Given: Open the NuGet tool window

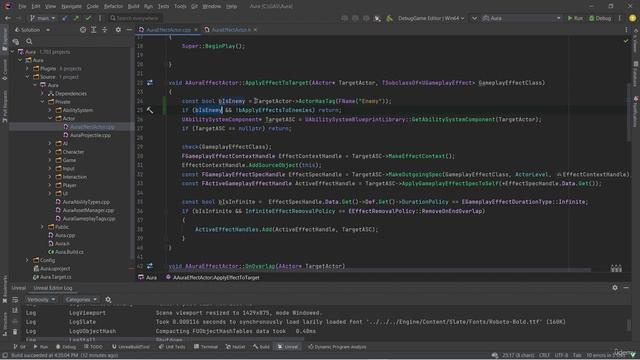Looking at the screenshot, I should tap(235, 347).
